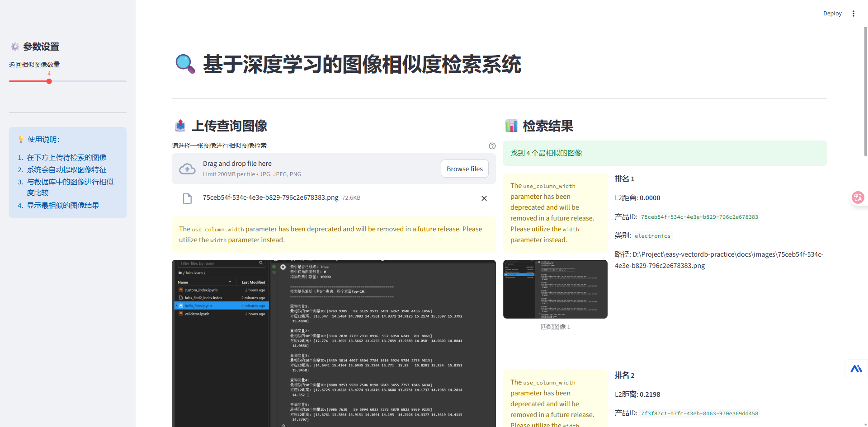Click the lightbulb icon in 使用说明 panel
868x427 pixels.
(x=21, y=139)
